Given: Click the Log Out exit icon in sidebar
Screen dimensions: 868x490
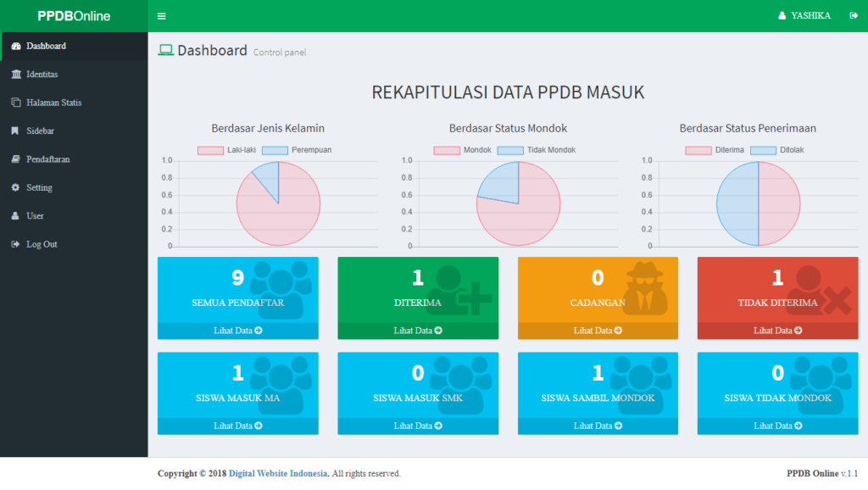Looking at the screenshot, I should pyautogui.click(x=14, y=244).
